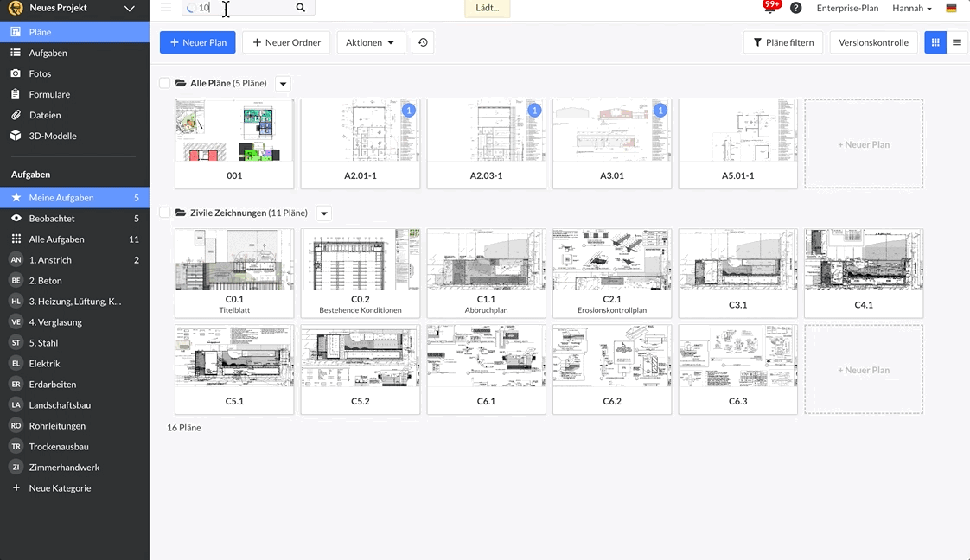Open plan thumbnail A2.01-1
970x560 pixels.
360,143
